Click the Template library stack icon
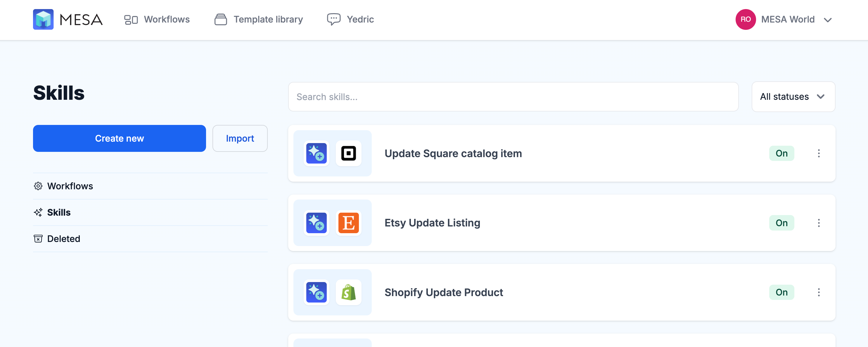 click(221, 20)
